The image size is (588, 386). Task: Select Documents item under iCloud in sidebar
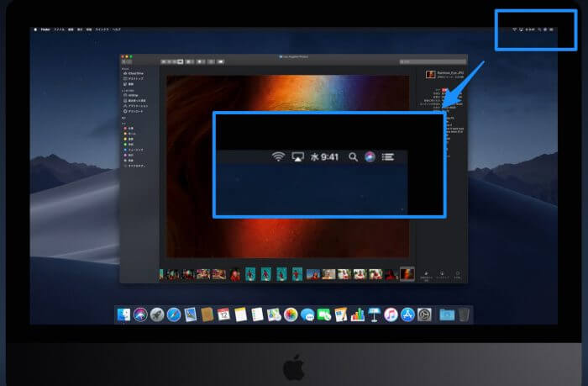pos(129,84)
